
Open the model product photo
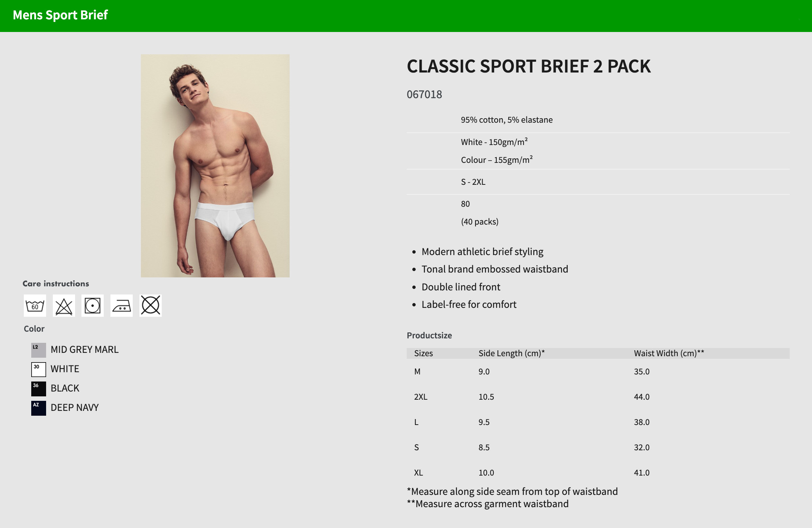point(215,166)
